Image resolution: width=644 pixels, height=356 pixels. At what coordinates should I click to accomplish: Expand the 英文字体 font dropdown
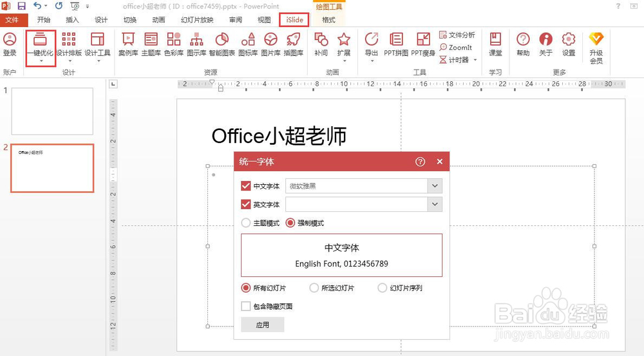(435, 204)
